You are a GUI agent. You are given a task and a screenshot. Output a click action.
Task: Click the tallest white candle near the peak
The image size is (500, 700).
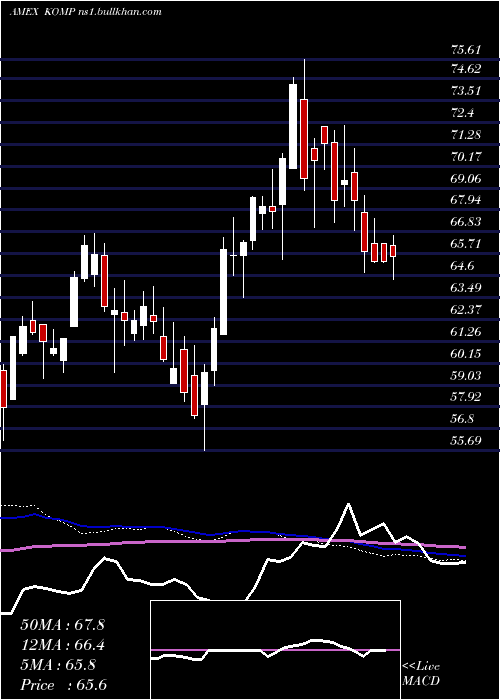pos(293,126)
